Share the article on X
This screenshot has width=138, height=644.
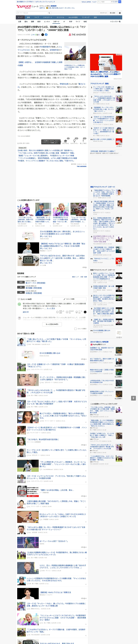click(43, 35)
